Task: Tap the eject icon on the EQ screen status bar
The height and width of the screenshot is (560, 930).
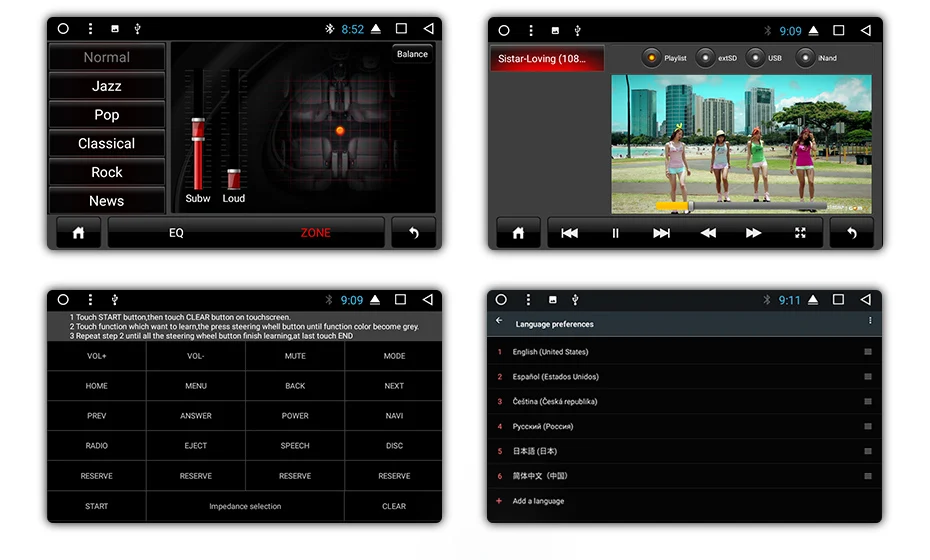Action: [376, 28]
